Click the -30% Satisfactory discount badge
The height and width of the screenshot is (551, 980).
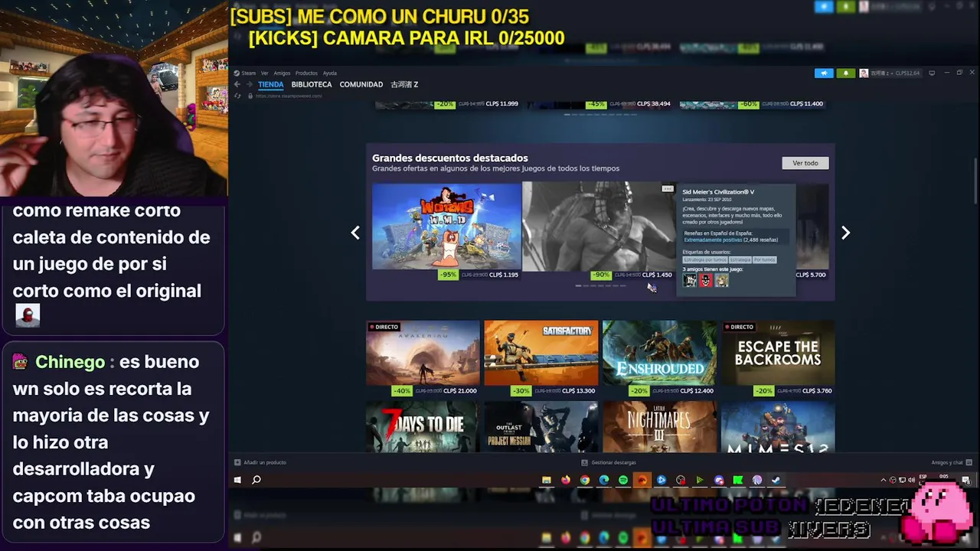pos(521,391)
